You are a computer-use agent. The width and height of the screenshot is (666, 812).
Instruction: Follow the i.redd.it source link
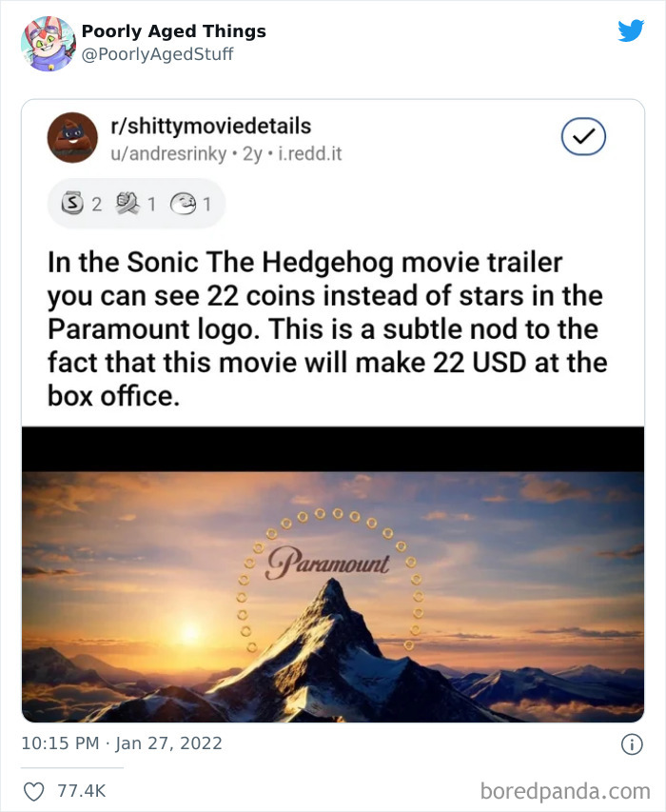coord(310,154)
